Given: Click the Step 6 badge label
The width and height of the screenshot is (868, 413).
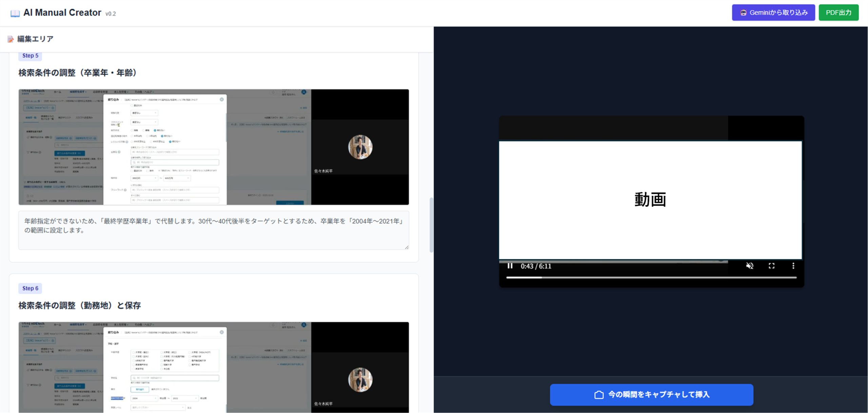Looking at the screenshot, I should 30,288.
